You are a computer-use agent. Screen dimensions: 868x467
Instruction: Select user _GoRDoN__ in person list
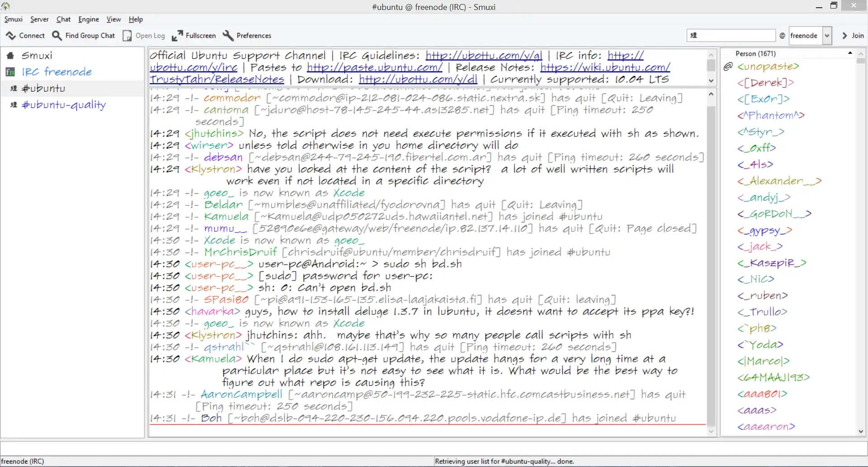[774, 214]
